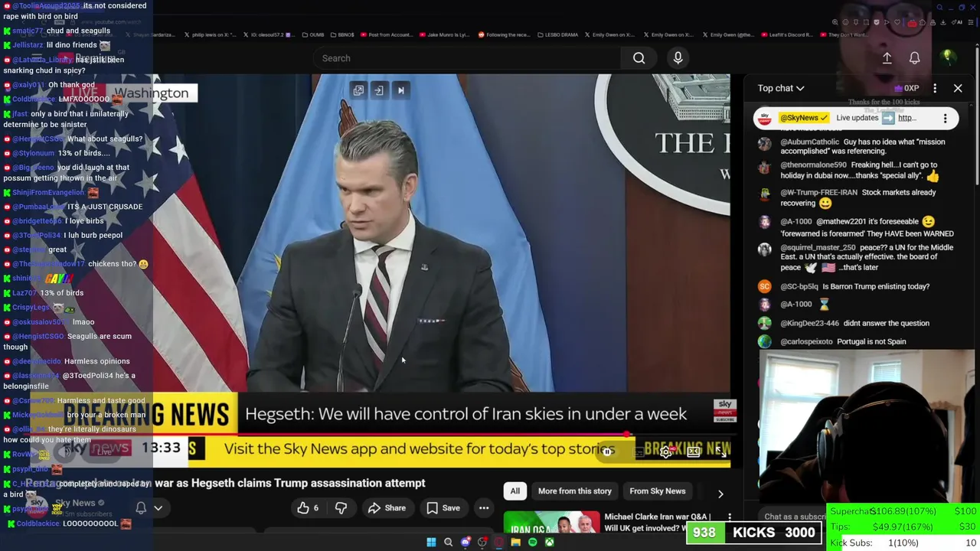Click the miniplayer overlay icon atop the video
Image resolution: width=980 pixels, height=551 pixels.
(358, 90)
